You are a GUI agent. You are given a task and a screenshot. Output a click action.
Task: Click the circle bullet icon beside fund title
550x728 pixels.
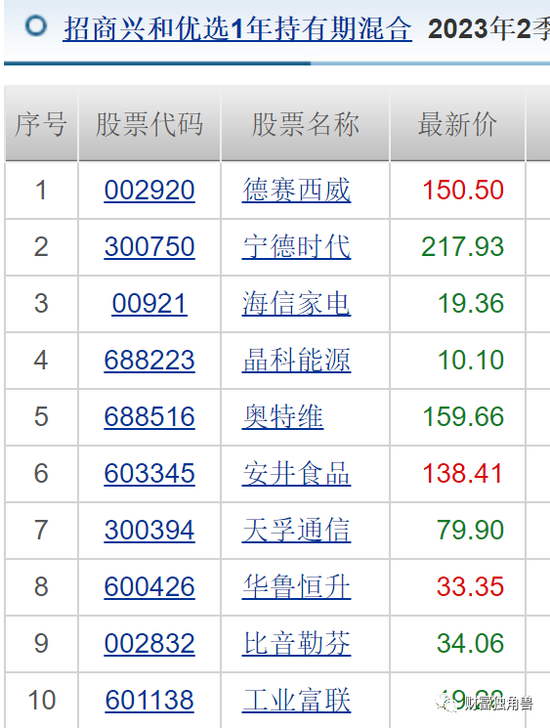point(36,26)
